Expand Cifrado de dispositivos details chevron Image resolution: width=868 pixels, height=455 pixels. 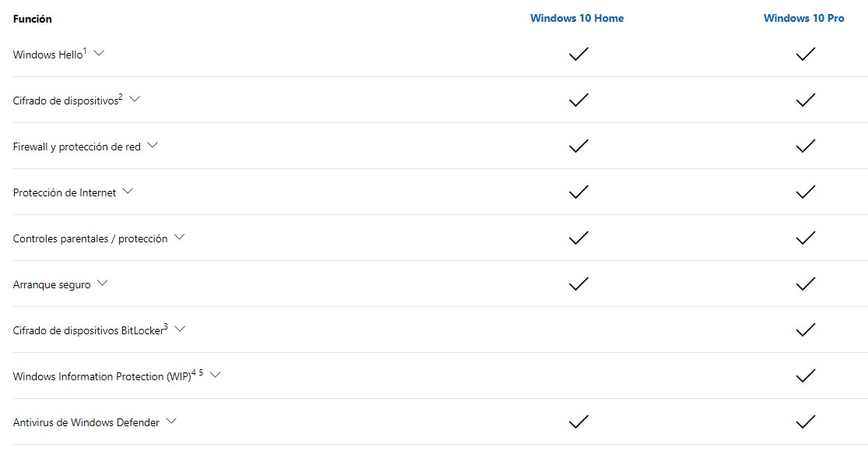click(x=135, y=100)
